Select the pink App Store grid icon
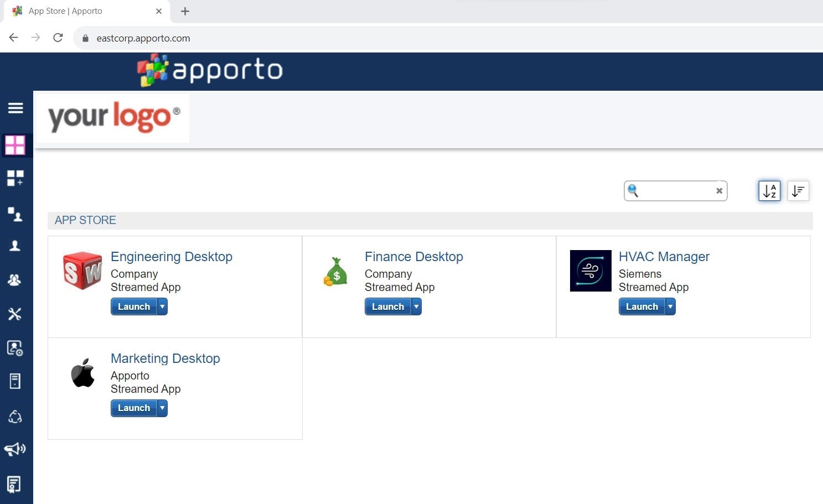Screen dimensions: 823x504 tap(15, 145)
